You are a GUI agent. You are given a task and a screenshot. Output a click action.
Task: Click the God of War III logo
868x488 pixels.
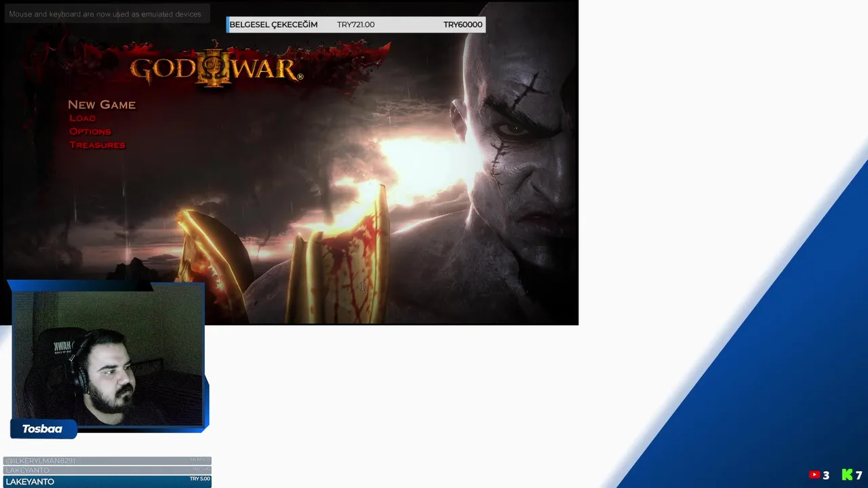216,68
